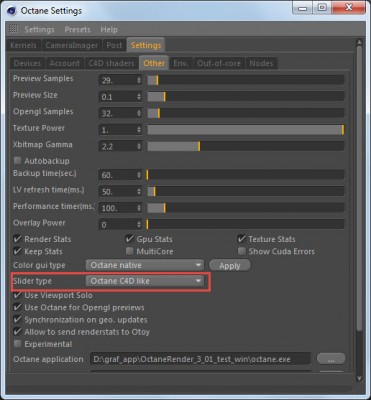The height and width of the screenshot is (400, 371).
Task: Click the Texture Power spinner arrows
Action: point(139,130)
